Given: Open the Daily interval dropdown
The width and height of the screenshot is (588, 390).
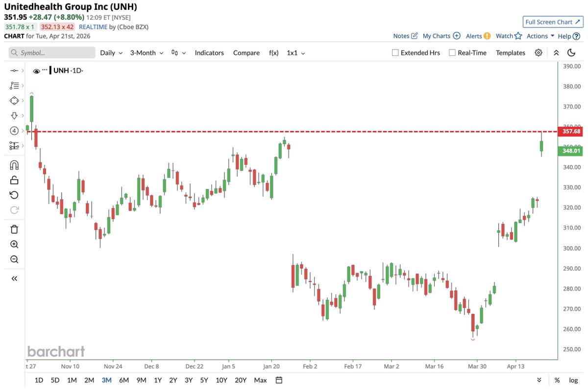Looking at the screenshot, I should tap(111, 52).
